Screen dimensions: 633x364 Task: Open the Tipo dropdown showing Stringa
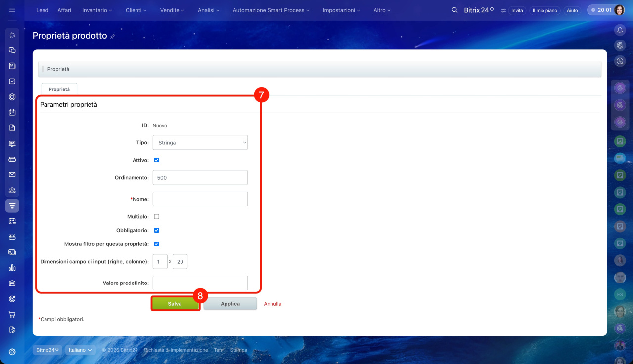pos(200,143)
